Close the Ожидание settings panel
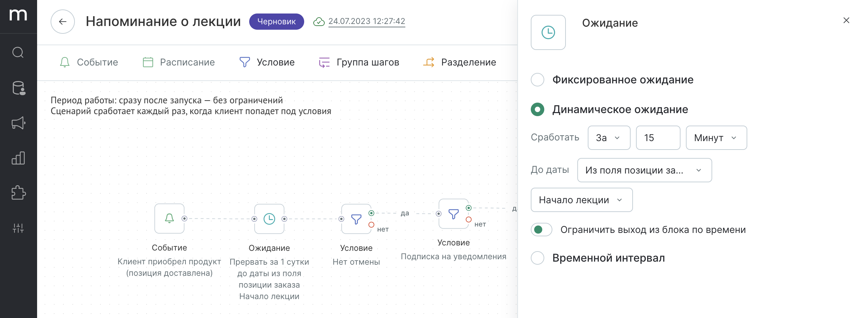Image resolution: width=868 pixels, height=318 pixels. 846,20
